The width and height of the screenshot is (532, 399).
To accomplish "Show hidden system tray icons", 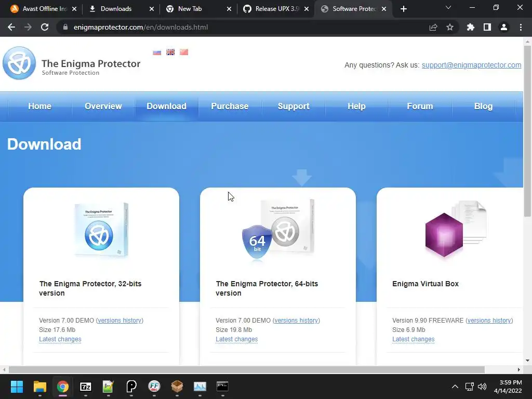I will 455,387.
